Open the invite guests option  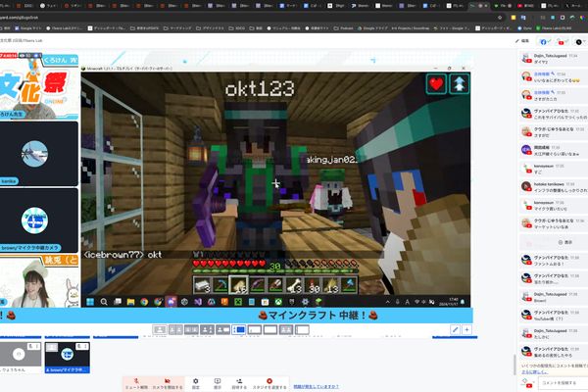click(239, 383)
